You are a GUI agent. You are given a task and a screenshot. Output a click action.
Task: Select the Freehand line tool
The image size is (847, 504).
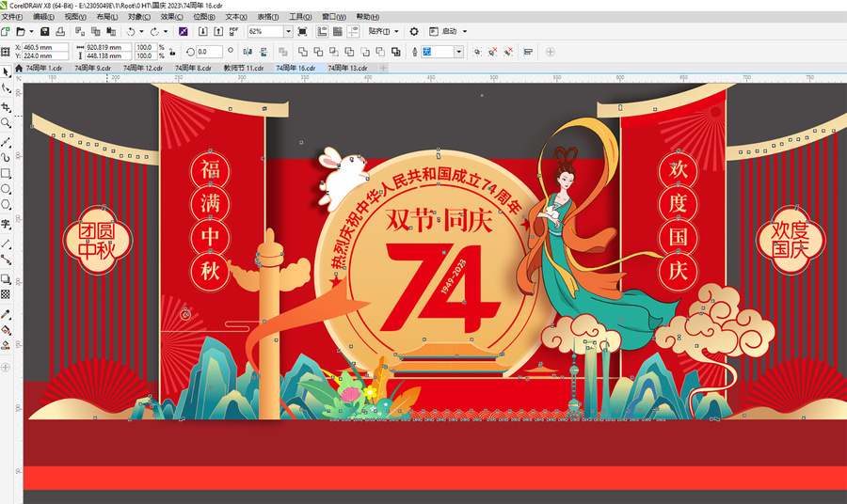6,142
